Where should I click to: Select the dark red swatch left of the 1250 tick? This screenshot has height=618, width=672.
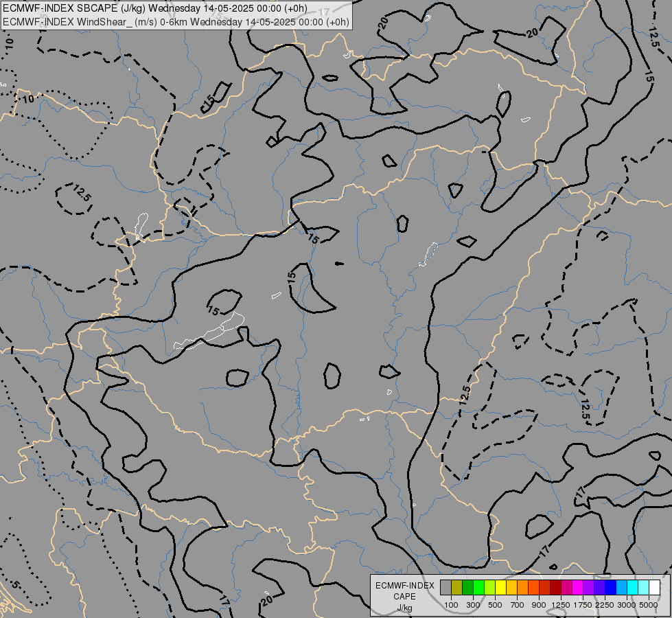pos(556,588)
